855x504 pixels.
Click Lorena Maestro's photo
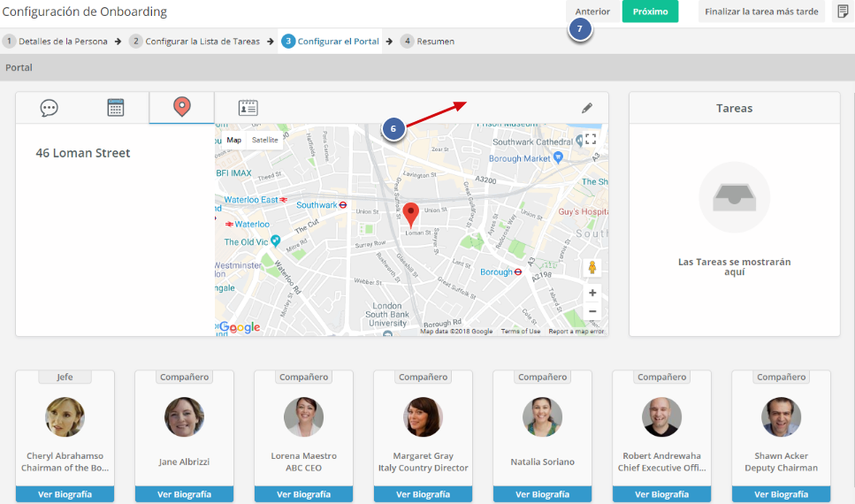(304, 416)
